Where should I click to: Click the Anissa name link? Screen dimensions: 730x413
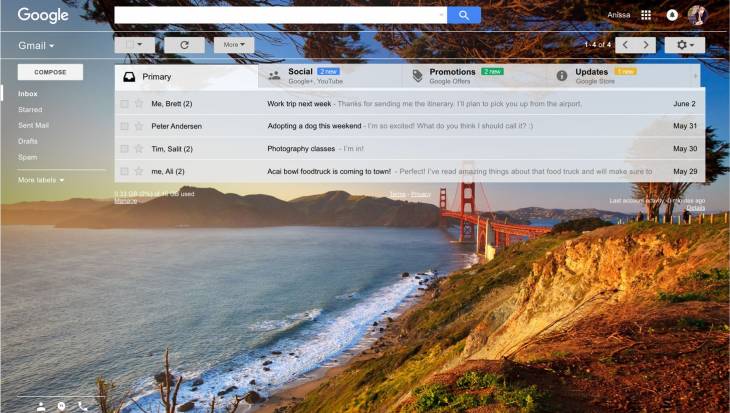pos(618,15)
